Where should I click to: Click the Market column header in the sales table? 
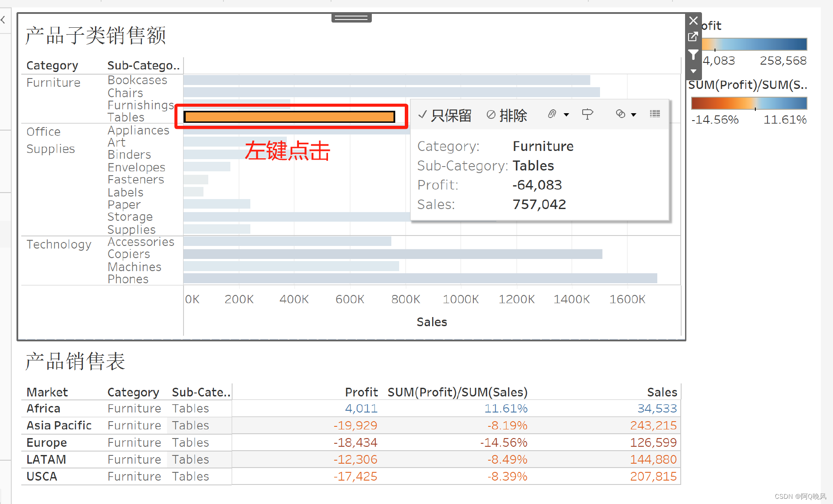click(47, 392)
